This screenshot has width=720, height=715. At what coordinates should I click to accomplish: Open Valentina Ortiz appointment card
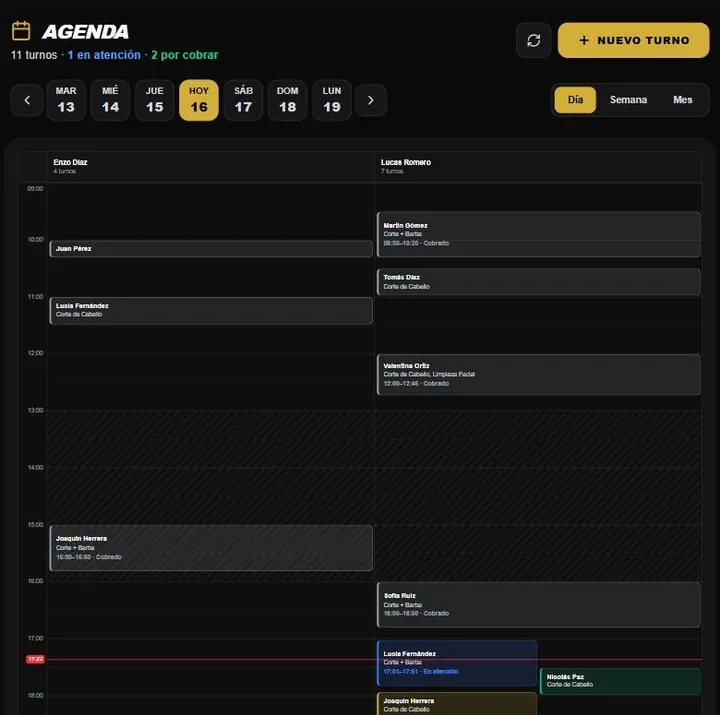539,374
